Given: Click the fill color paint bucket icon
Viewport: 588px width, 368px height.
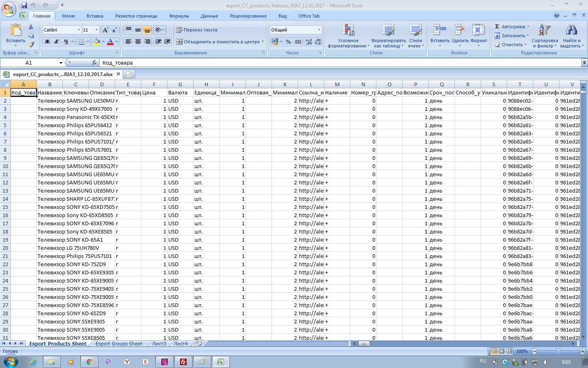Looking at the screenshot, I should [97, 42].
